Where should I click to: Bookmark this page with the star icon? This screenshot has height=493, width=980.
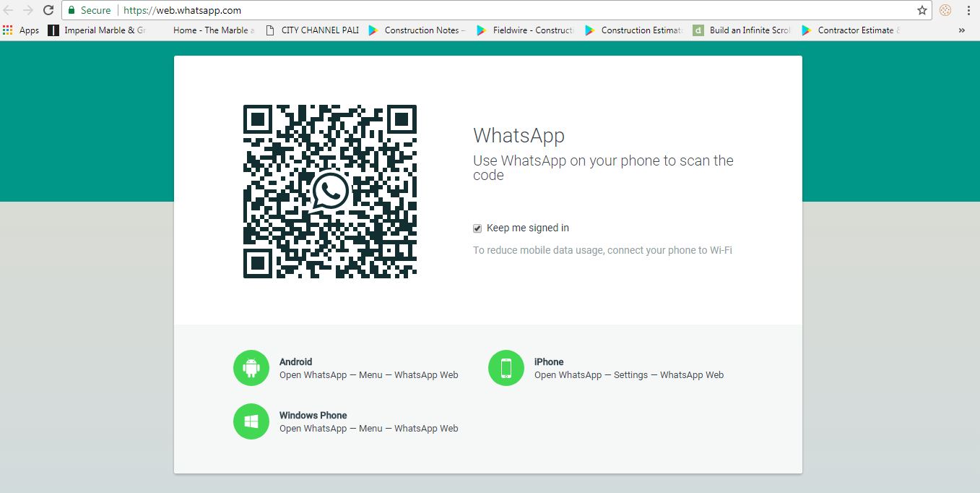922,10
